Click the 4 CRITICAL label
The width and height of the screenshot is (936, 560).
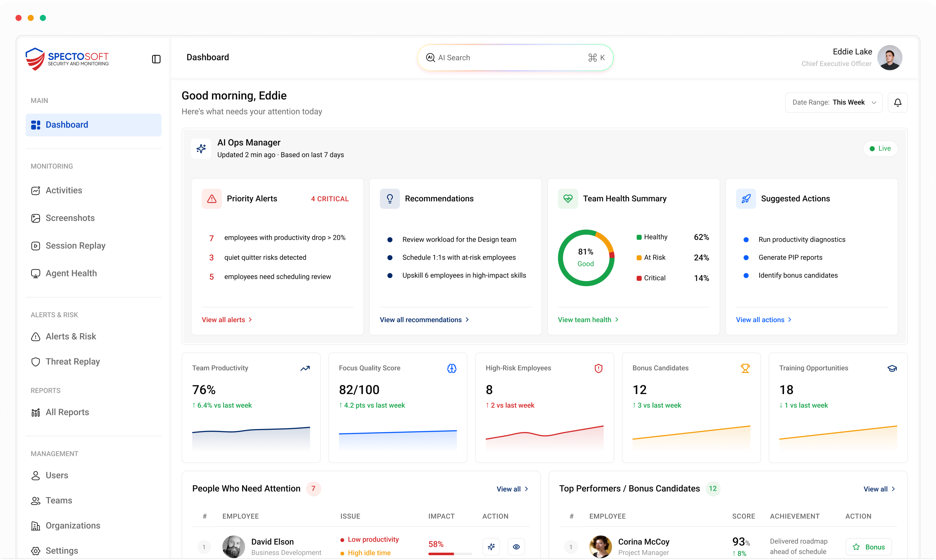click(x=330, y=199)
